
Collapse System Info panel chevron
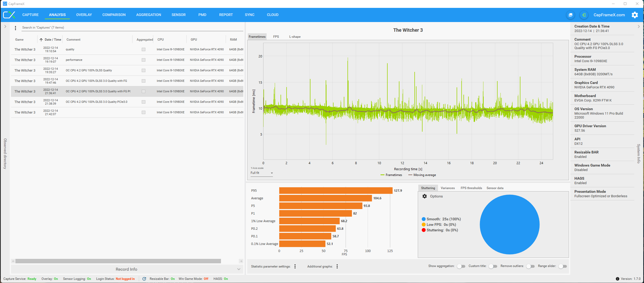coord(639,26)
